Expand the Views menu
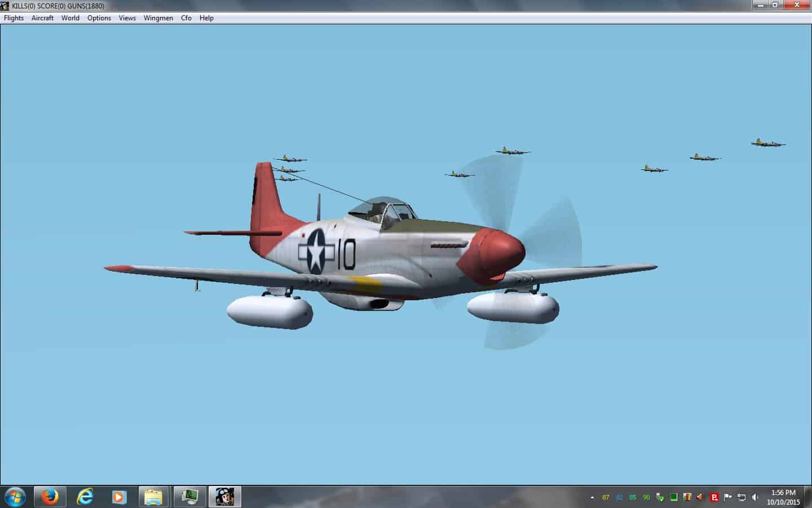812x508 pixels. tap(127, 18)
